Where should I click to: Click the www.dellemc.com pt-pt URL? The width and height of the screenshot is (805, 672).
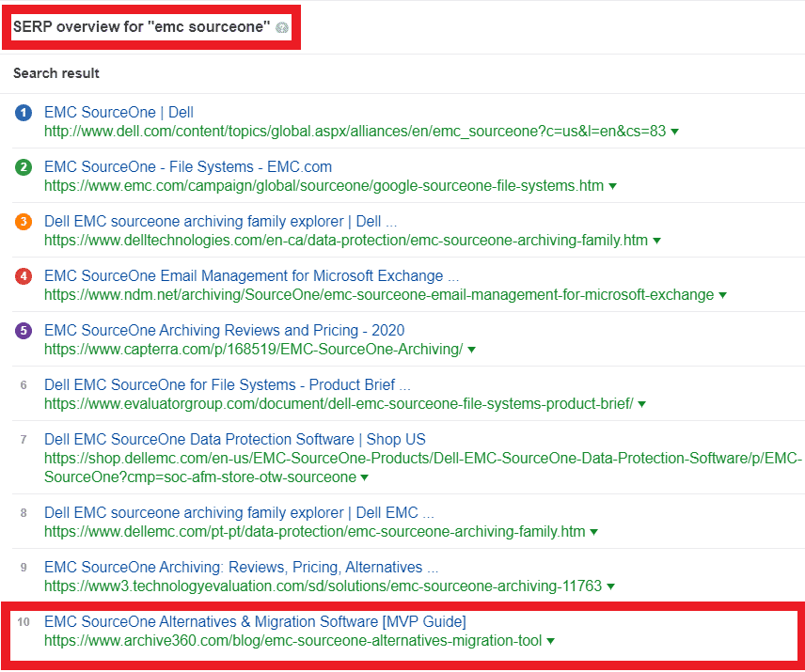tap(315, 531)
